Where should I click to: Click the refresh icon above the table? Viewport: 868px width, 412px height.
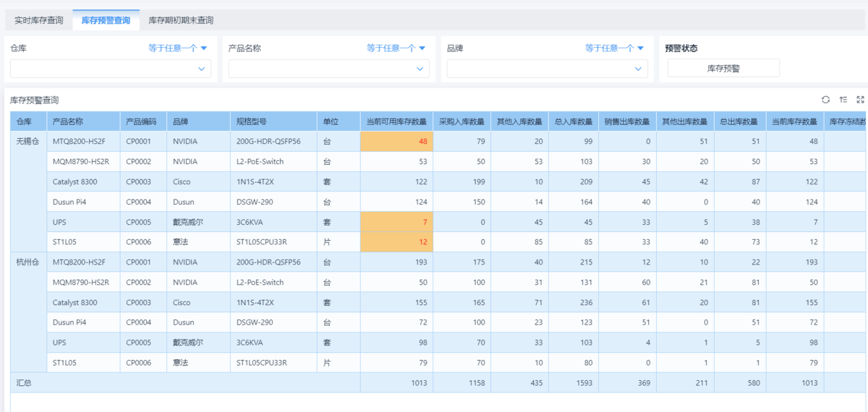pos(825,100)
